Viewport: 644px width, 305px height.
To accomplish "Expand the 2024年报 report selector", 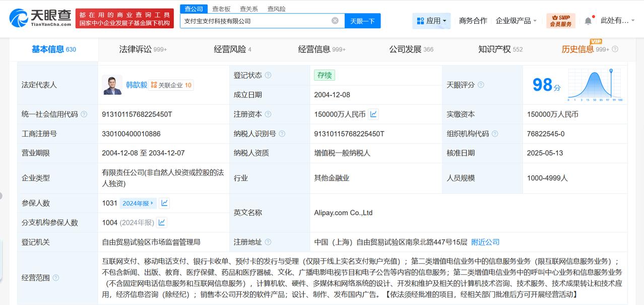I will 138,203.
